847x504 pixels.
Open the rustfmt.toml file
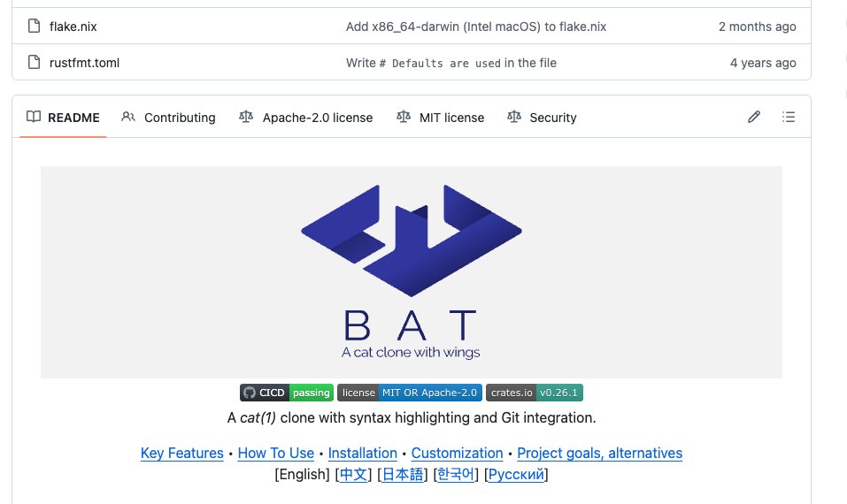point(84,63)
